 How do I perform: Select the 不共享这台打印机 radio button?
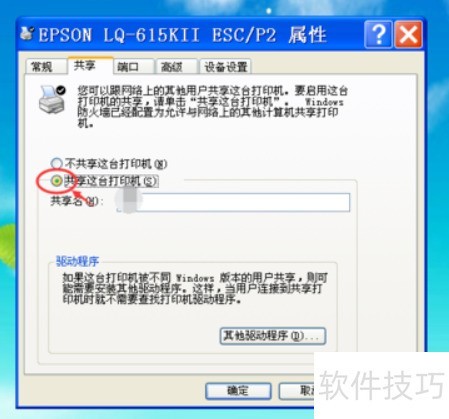click(56, 163)
